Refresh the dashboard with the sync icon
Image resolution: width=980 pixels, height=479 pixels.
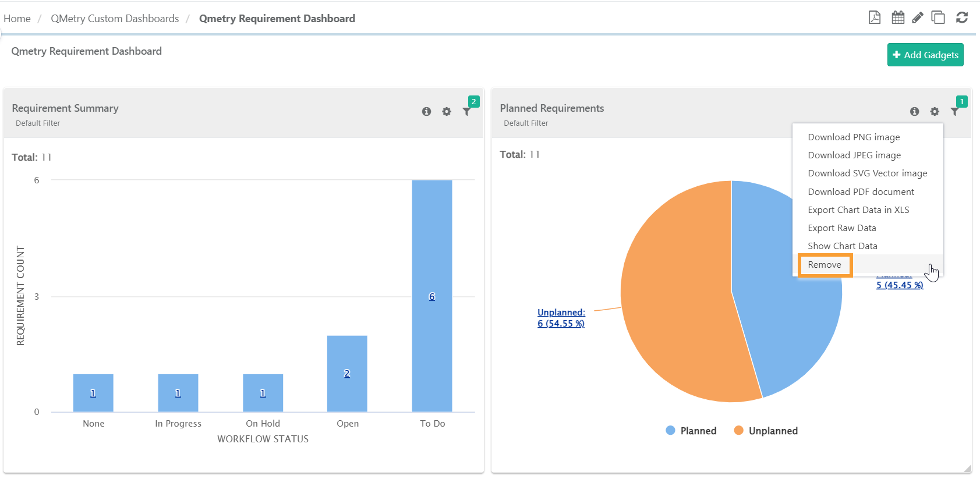[x=962, y=17]
